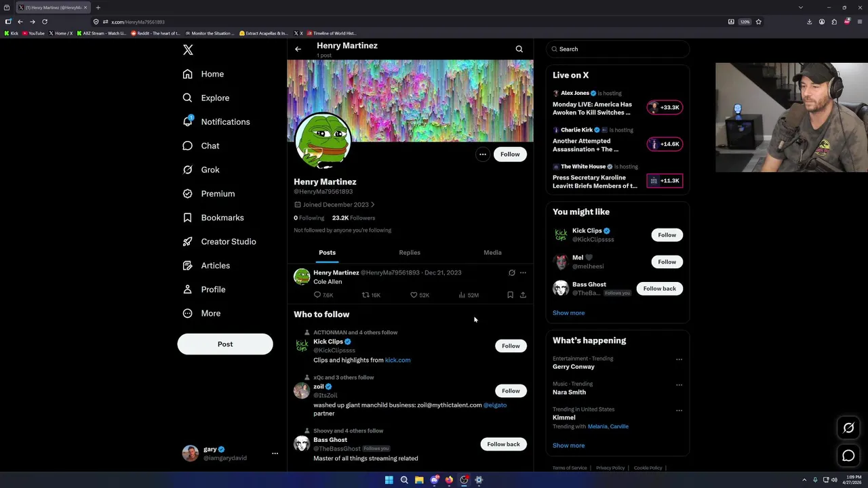Viewport: 868px width, 488px height.
Task: Join The White House live stream +11.3K
Action: [x=665, y=180]
